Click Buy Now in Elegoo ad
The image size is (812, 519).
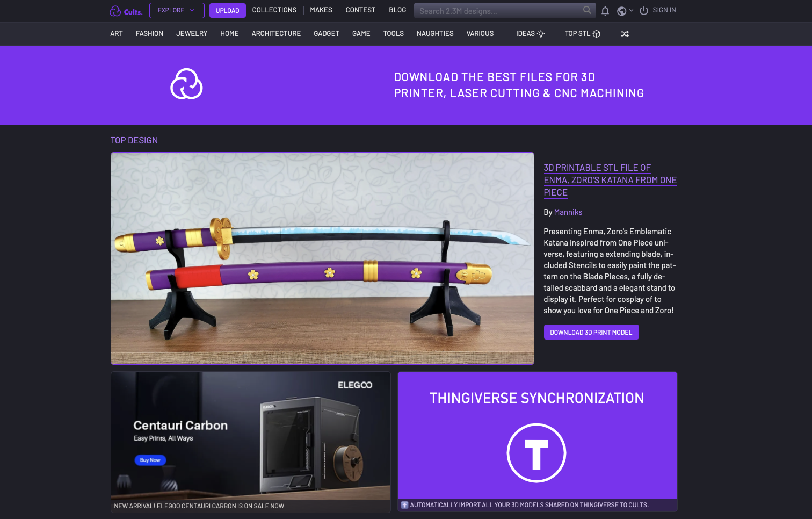[150, 460]
